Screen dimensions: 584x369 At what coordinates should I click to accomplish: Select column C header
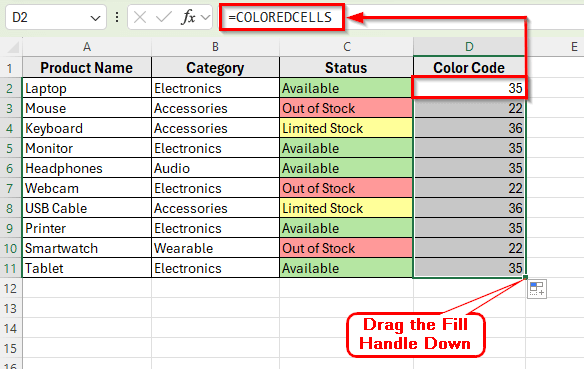[346, 47]
